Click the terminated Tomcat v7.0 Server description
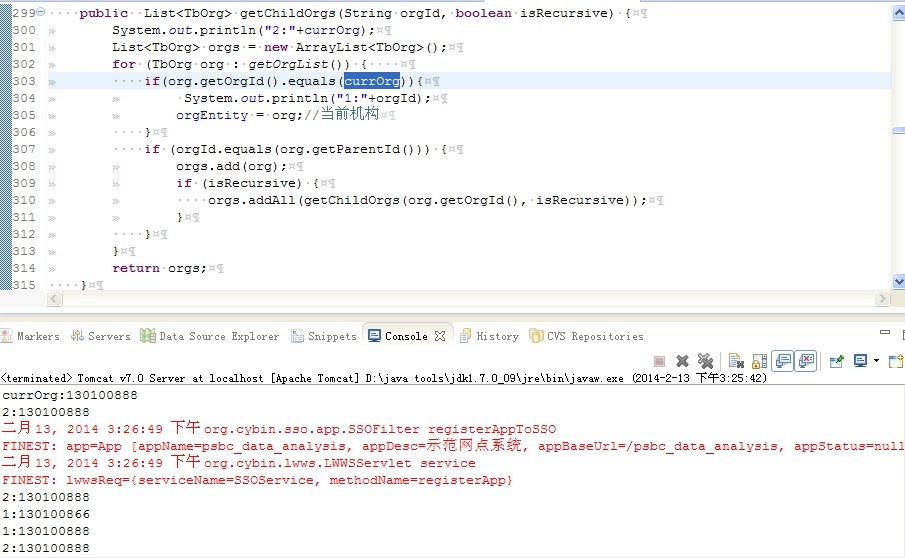 tap(383, 378)
